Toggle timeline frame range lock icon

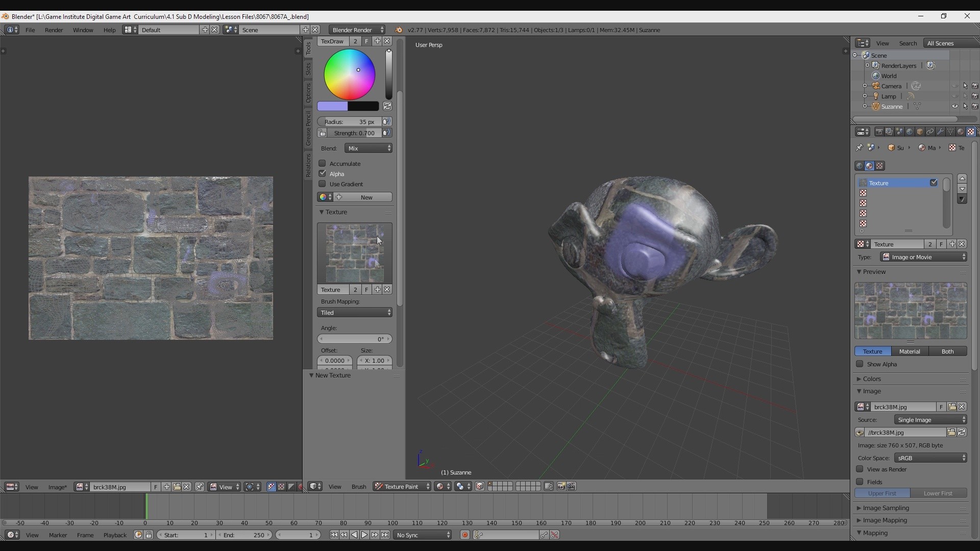coord(149,535)
